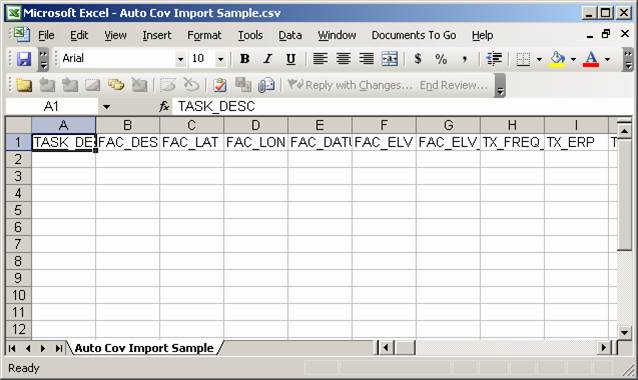Toggle Italic formatting

(267, 59)
